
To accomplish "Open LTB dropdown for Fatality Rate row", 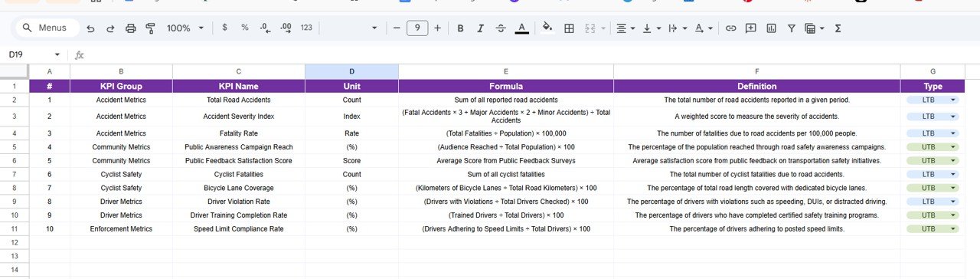I will point(953,133).
